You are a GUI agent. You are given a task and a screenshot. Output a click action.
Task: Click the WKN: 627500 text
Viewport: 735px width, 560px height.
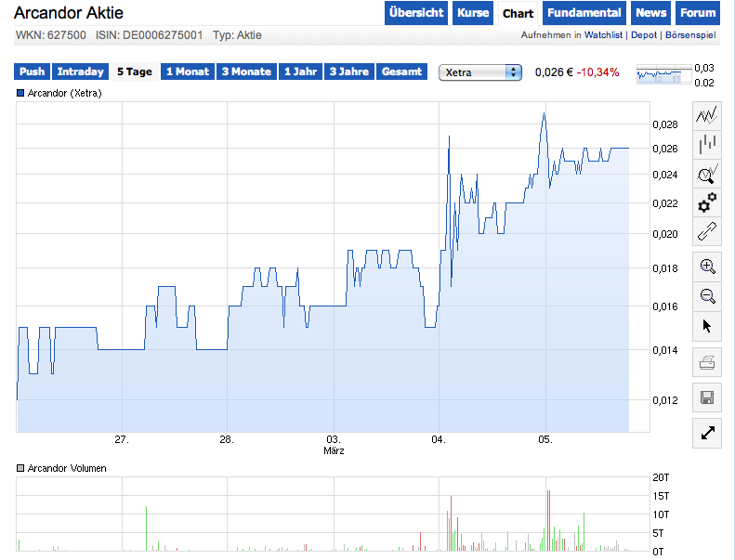point(50,35)
